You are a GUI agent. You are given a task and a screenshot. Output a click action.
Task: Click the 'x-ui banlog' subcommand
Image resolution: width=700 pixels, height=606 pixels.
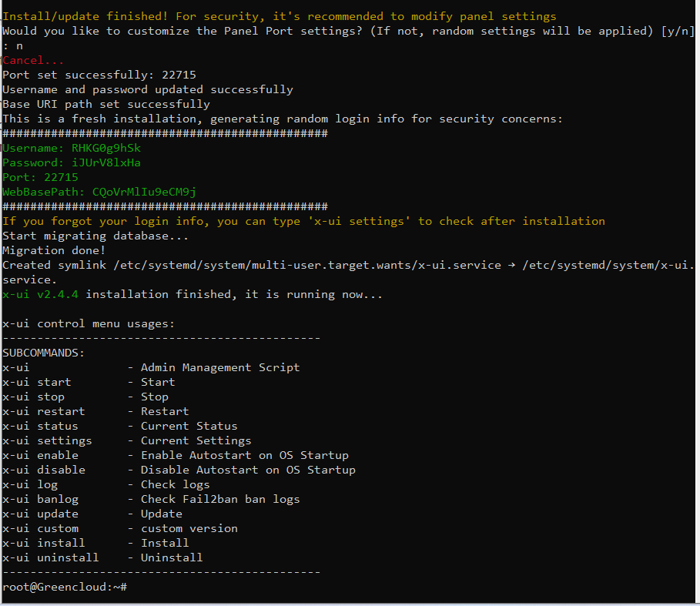pyautogui.click(x=40, y=499)
